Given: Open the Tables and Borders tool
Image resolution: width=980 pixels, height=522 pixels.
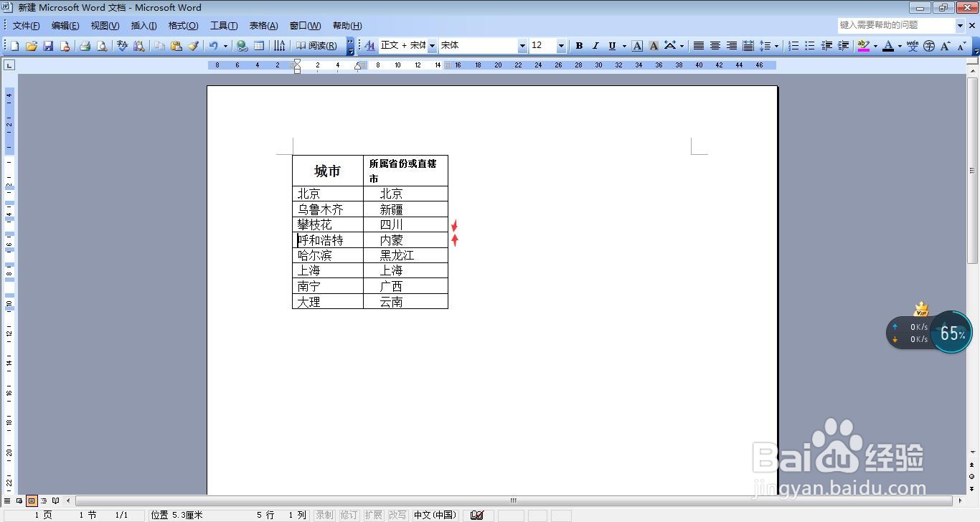Looking at the screenshot, I should click(x=259, y=46).
